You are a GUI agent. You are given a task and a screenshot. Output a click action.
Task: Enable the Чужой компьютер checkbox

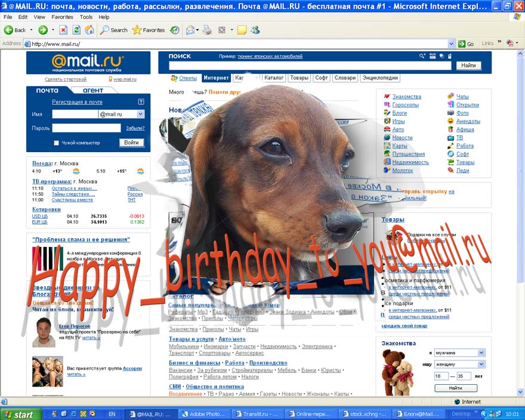pyautogui.click(x=57, y=143)
